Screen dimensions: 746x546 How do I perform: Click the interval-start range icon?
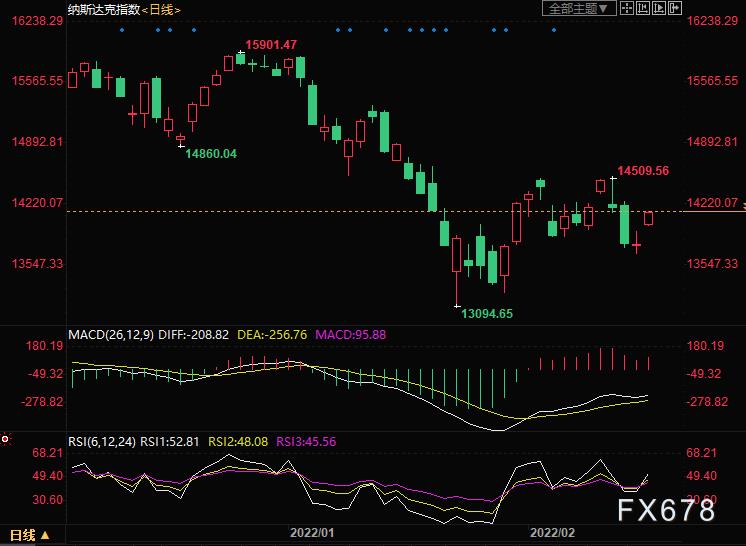coord(643,8)
